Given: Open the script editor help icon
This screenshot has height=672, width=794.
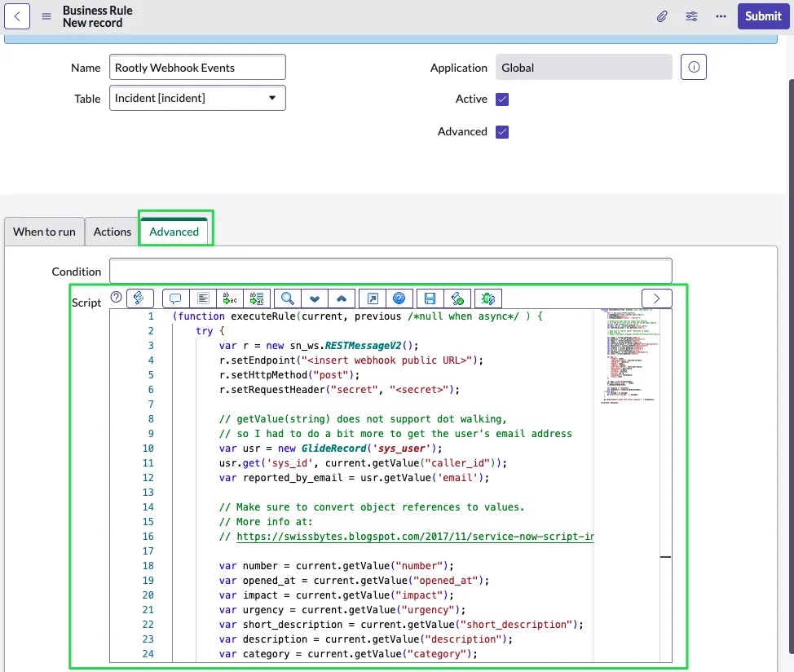Looking at the screenshot, I should pyautogui.click(x=399, y=298).
